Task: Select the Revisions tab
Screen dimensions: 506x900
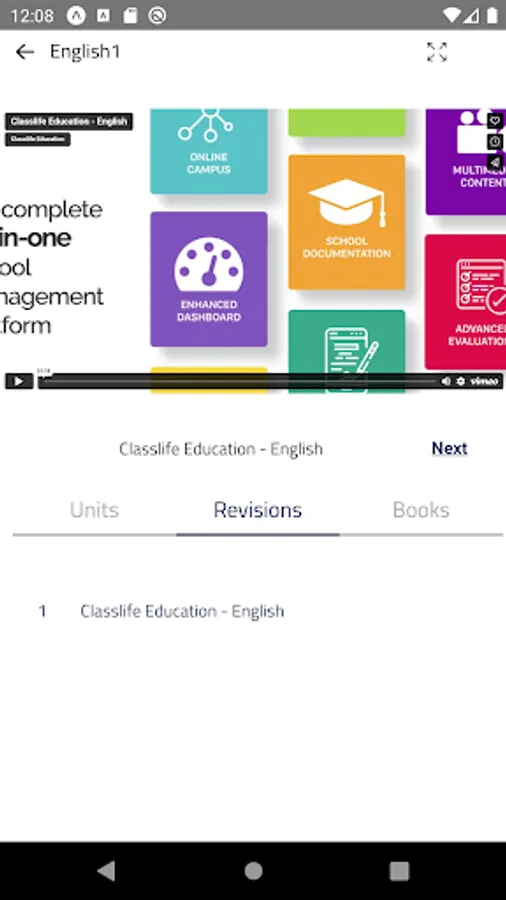Action: point(258,510)
